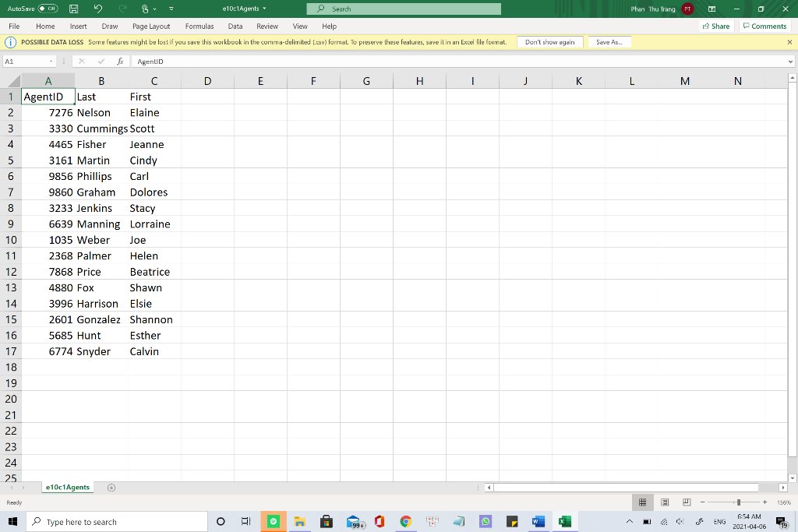Click the Undo arrow icon

coord(98,9)
